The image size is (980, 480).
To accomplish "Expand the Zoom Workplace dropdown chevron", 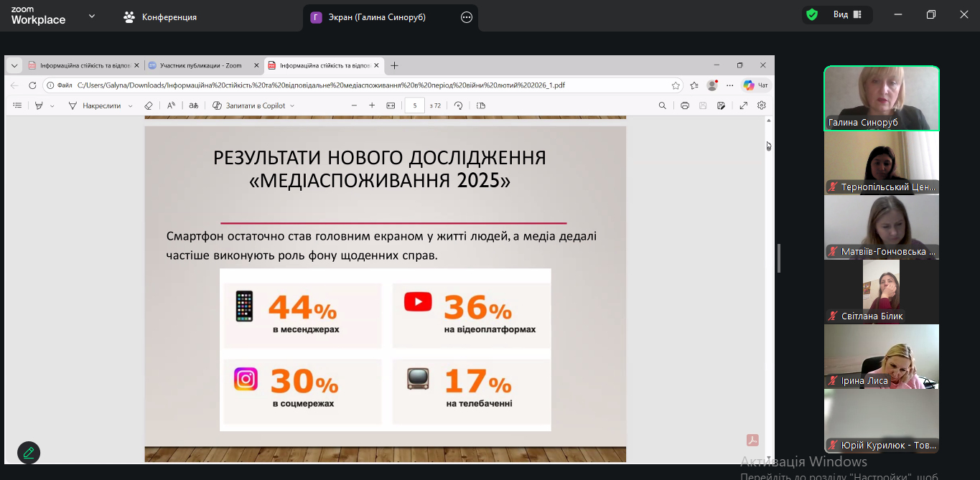I will point(92,16).
